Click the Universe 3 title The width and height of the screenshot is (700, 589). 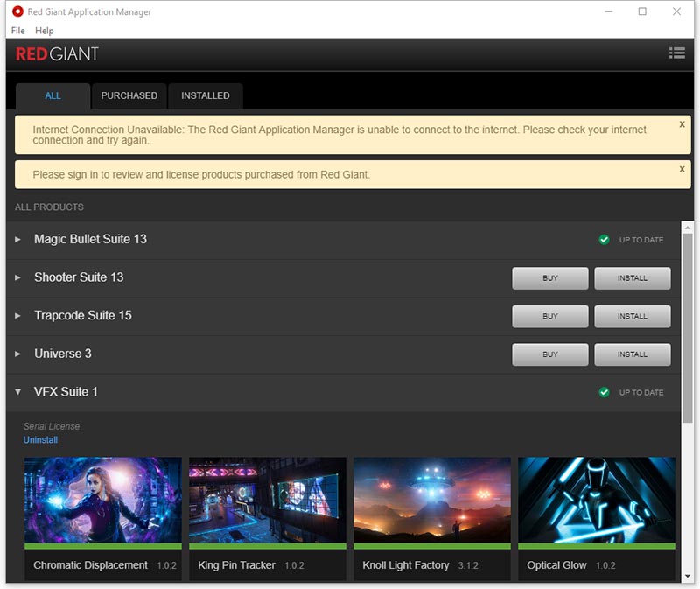tap(63, 354)
